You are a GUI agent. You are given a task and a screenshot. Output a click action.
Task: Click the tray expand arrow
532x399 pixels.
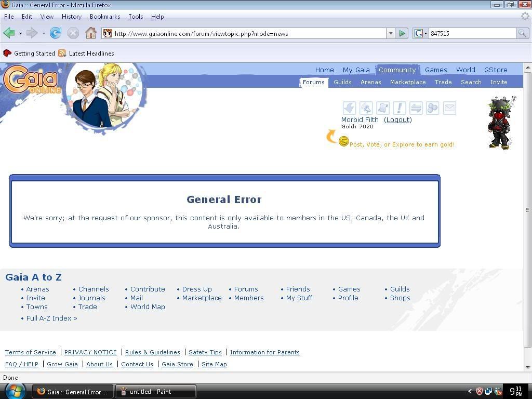tap(470, 391)
